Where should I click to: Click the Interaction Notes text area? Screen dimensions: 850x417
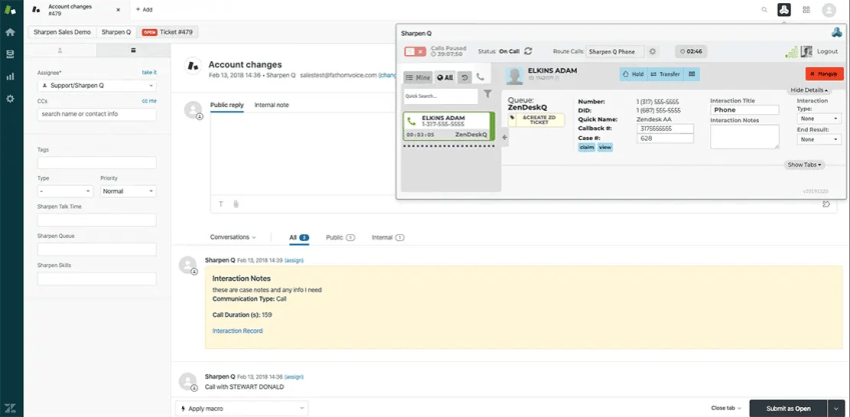click(745, 137)
